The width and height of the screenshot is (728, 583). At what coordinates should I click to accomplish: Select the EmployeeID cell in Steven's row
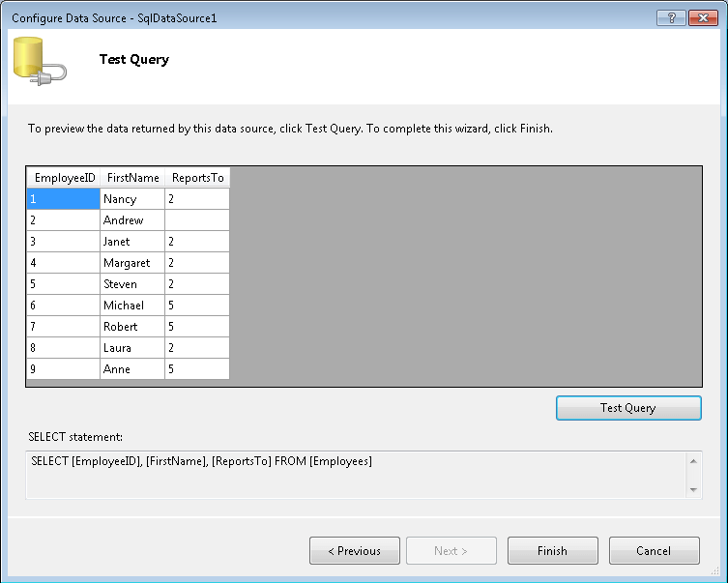(64, 284)
